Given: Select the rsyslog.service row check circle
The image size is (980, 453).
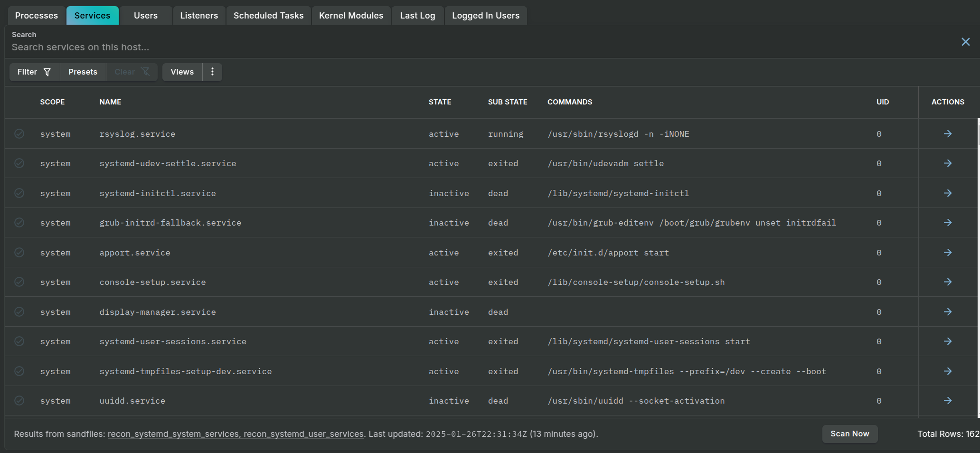Looking at the screenshot, I should tap(19, 134).
